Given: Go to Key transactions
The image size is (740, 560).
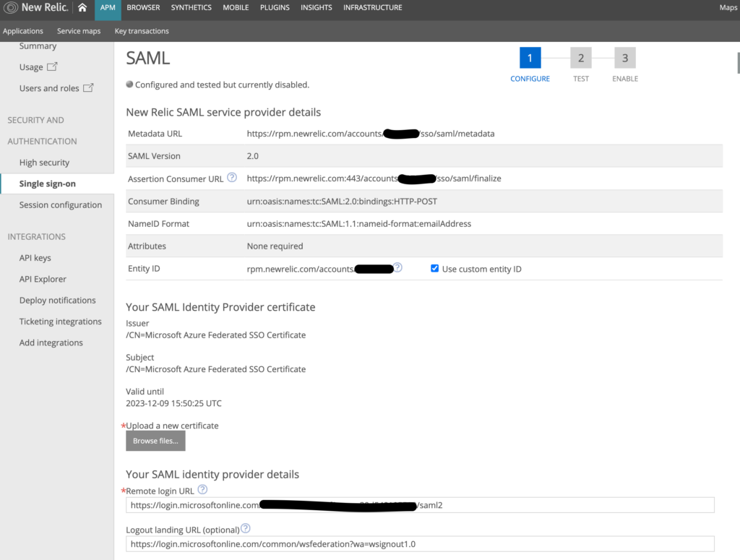Looking at the screenshot, I should [x=142, y=31].
